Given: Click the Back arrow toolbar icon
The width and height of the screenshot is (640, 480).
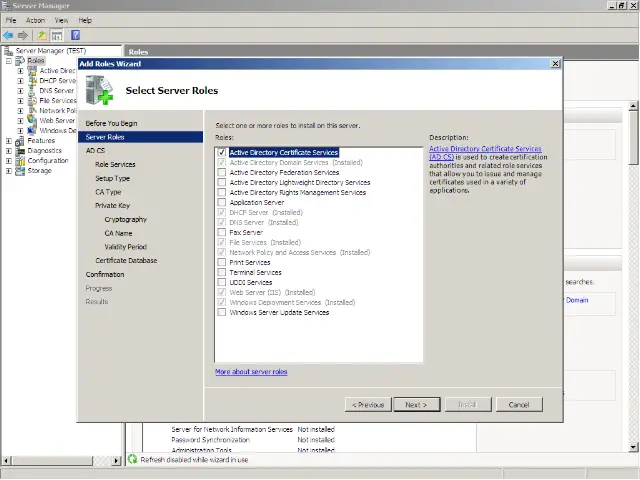Looking at the screenshot, I should click(x=8, y=36).
